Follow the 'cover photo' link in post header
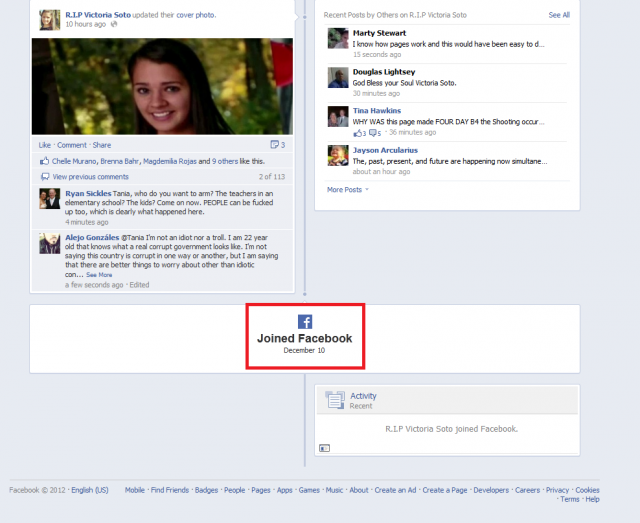Viewport: 640px width, 523px height. click(196, 15)
